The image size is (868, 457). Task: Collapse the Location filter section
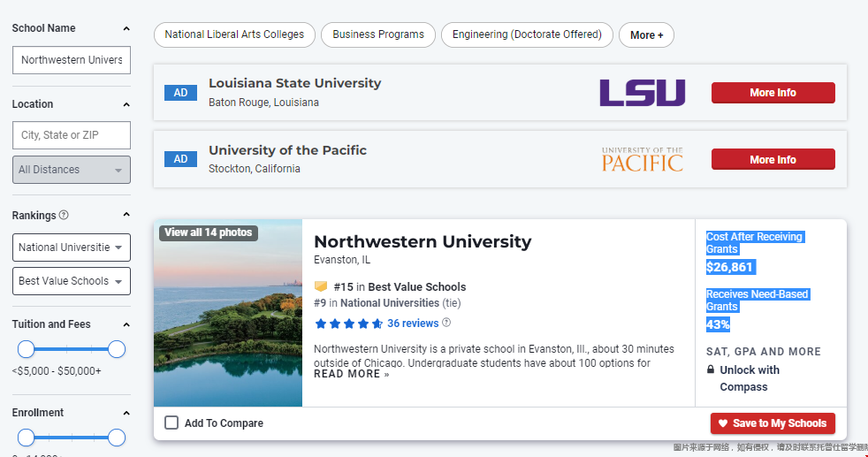pyautogui.click(x=126, y=104)
